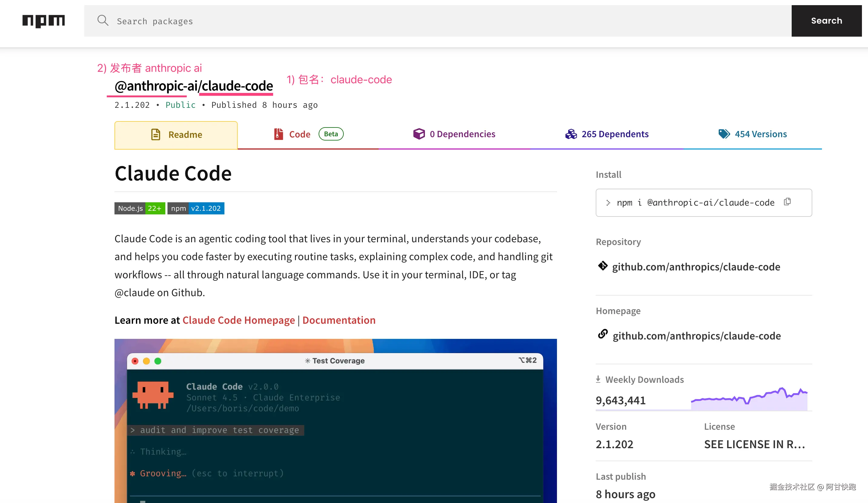Open the Claude Code Homepage link

point(238,320)
